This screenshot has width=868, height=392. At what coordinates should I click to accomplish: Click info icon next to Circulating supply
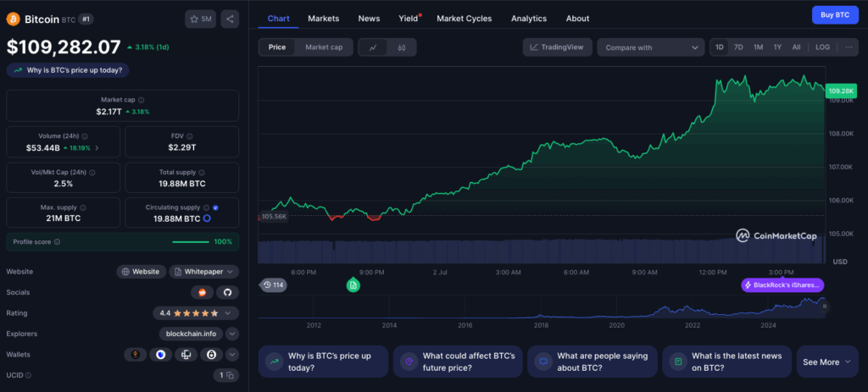[x=206, y=208]
